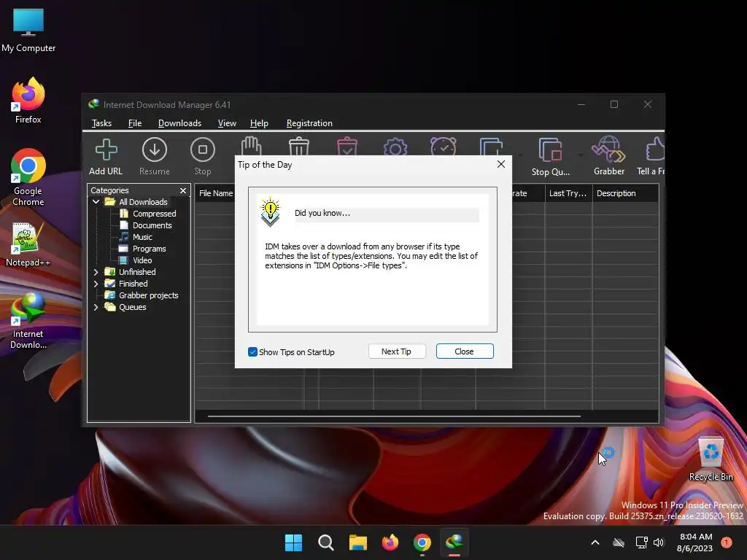This screenshot has width=747, height=560.
Task: Open File Explorer from the taskbar
Action: (x=357, y=542)
